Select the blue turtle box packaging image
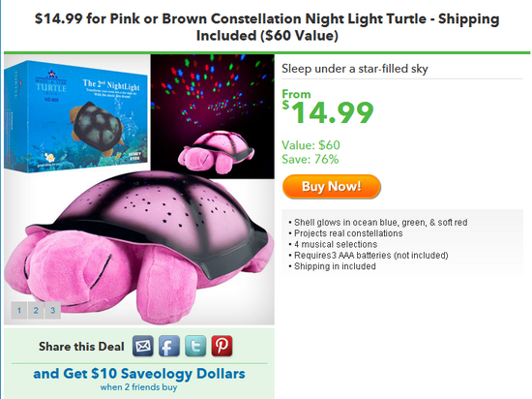Image resolution: width=532 pixels, height=399 pixels. [77, 116]
